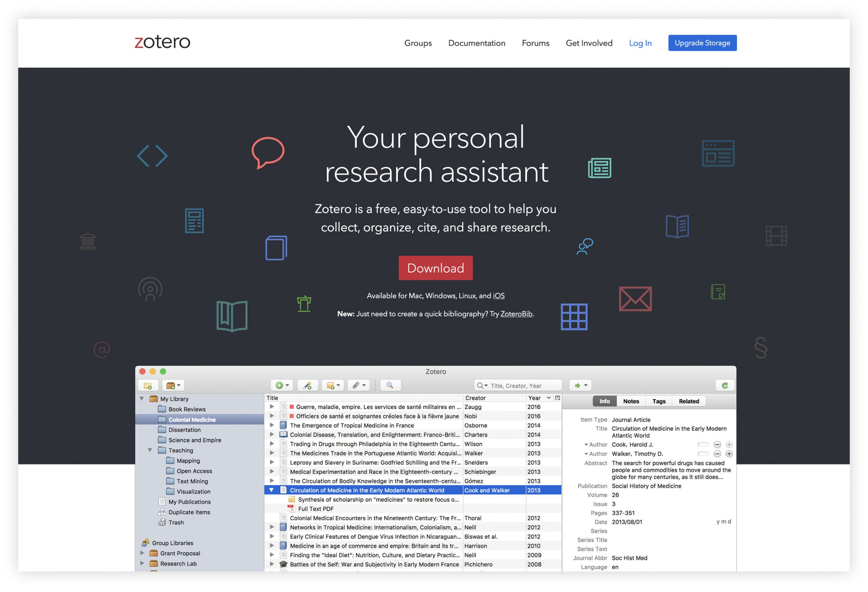Switch to the Info tab
The width and height of the screenshot is (868, 592).
click(604, 401)
